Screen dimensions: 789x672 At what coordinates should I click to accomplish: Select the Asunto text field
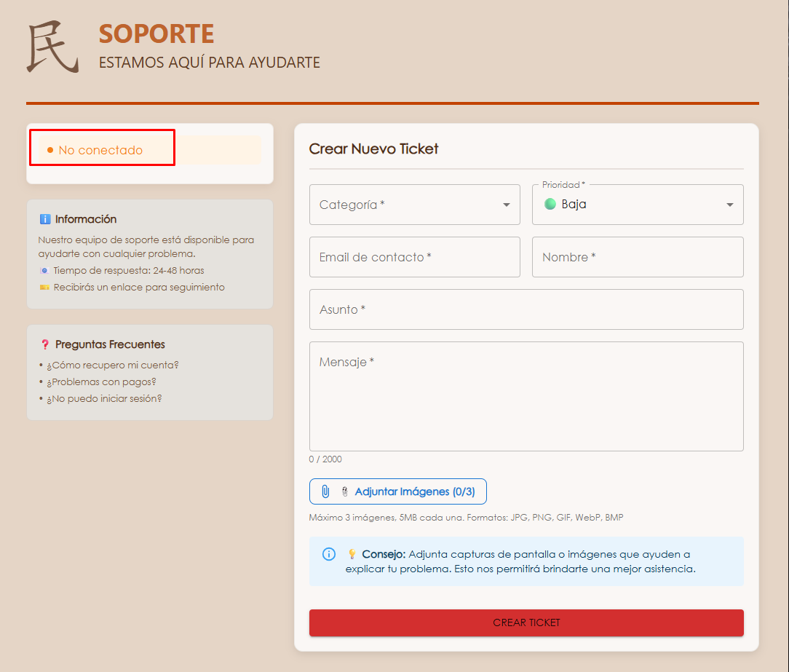pos(526,309)
